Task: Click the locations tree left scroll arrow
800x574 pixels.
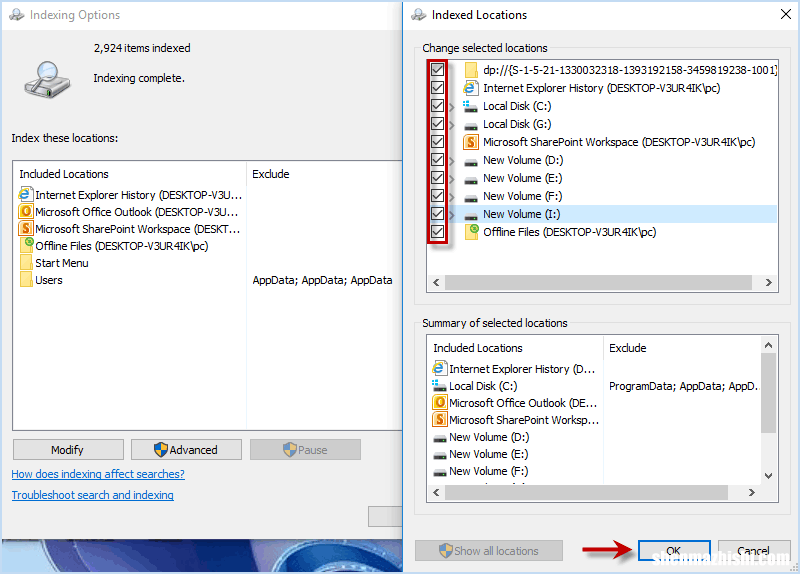Action: (436, 282)
